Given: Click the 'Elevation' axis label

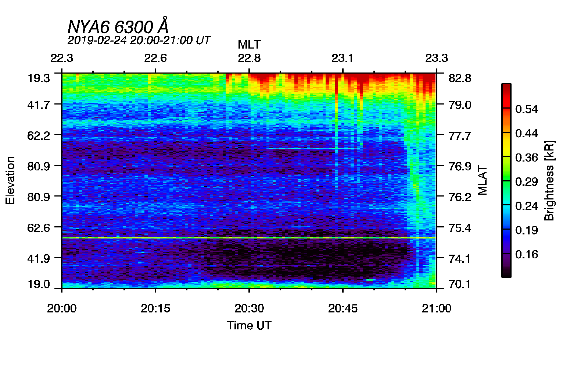Looking at the screenshot, I should tap(10, 180).
